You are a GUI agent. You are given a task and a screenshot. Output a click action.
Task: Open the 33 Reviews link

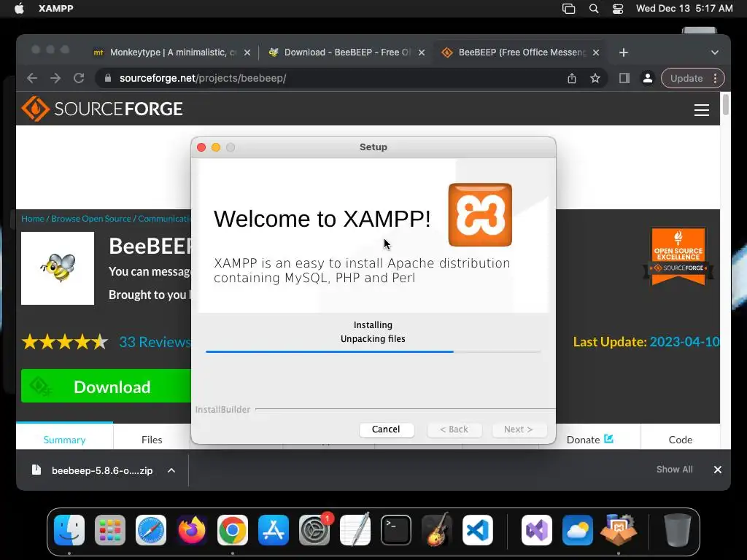coord(155,342)
